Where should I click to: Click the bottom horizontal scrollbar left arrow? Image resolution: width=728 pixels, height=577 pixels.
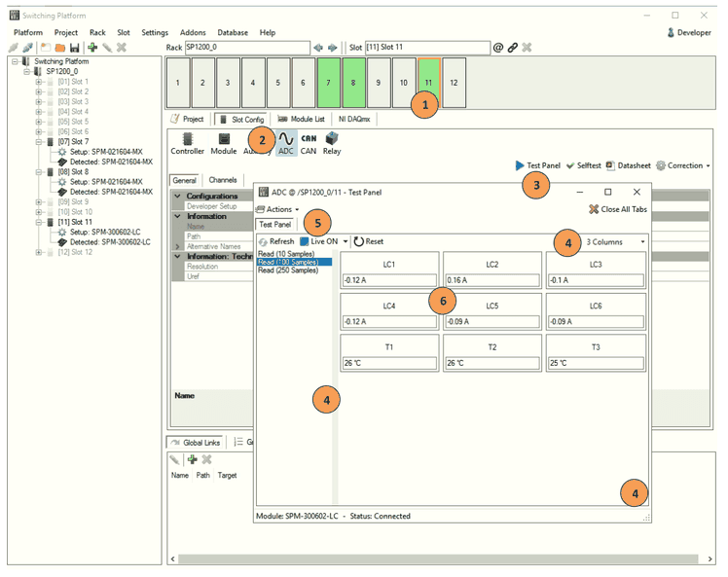[173, 559]
